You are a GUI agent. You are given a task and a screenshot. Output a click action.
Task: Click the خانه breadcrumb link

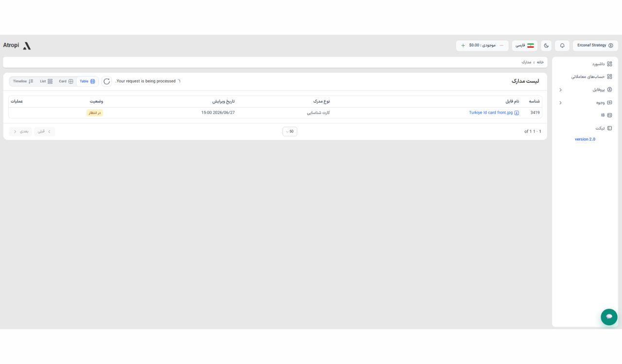click(540, 63)
